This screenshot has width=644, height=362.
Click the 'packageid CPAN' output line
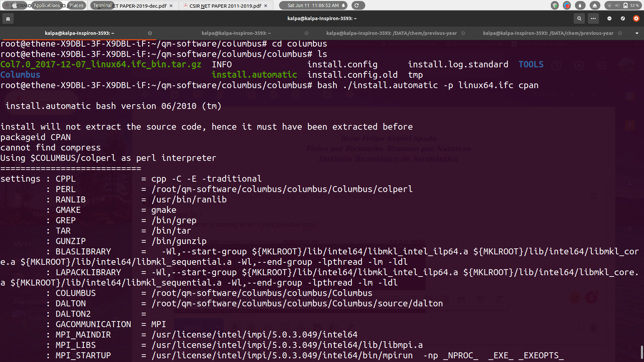point(36,137)
